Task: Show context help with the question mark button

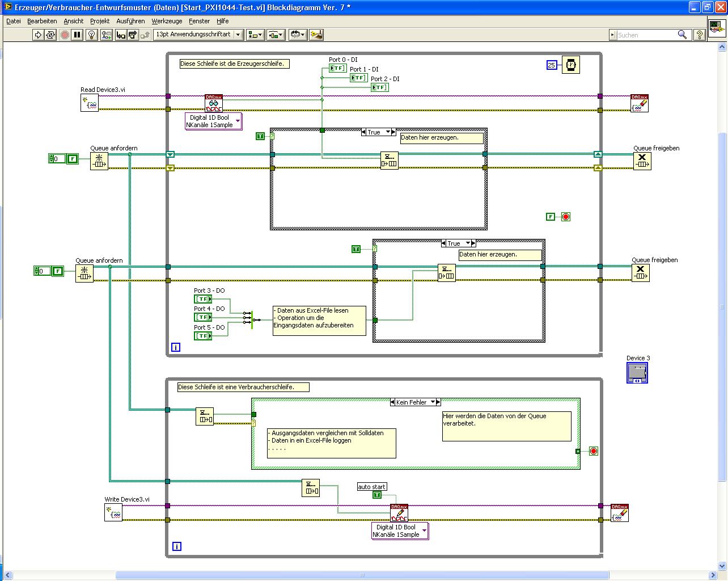Action: 700,35
